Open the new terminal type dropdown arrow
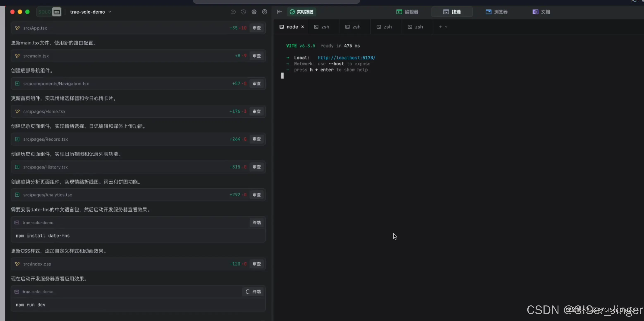The width and height of the screenshot is (644, 321). click(x=446, y=27)
